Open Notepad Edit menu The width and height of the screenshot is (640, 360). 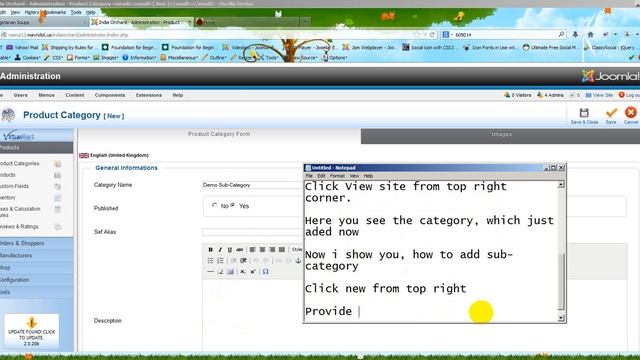[x=321, y=176]
